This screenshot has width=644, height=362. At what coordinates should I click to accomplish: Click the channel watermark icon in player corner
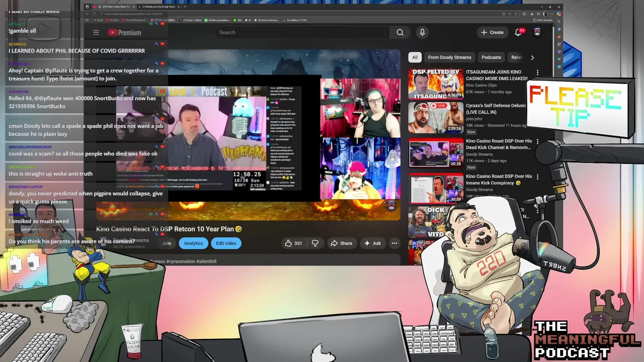coord(391,205)
